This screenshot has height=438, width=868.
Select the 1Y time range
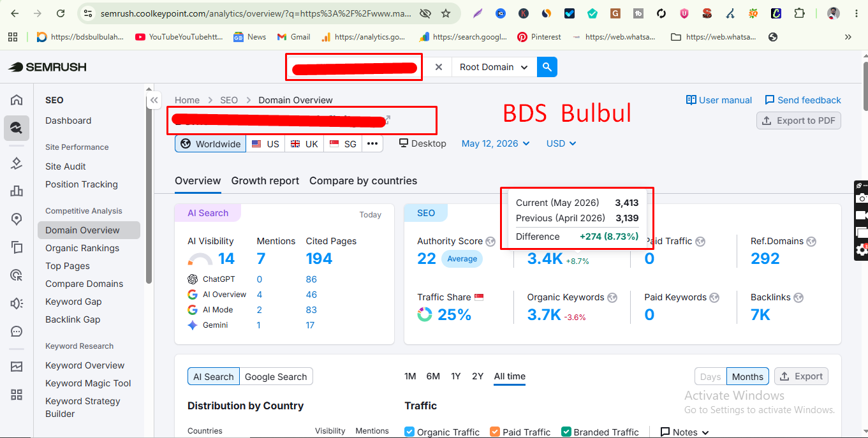[x=455, y=376]
